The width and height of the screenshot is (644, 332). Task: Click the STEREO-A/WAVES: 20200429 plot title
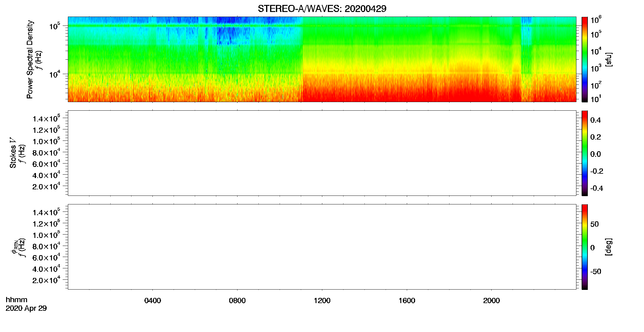pos(322,9)
